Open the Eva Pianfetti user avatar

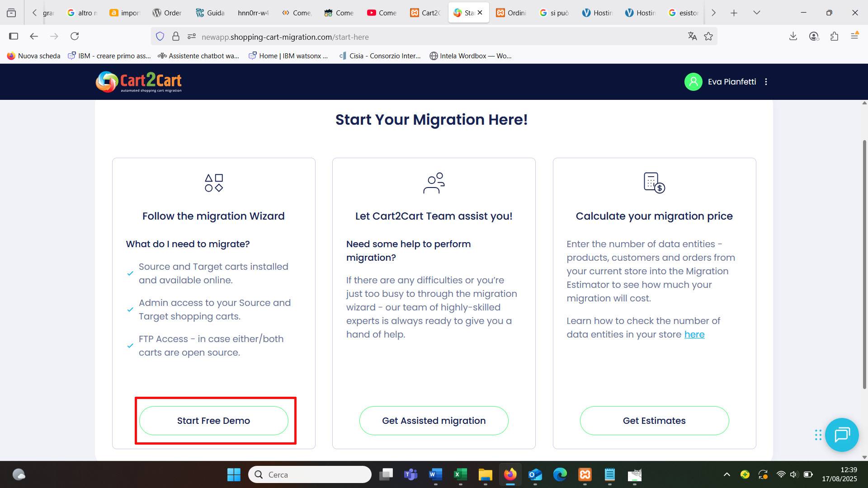tap(693, 82)
